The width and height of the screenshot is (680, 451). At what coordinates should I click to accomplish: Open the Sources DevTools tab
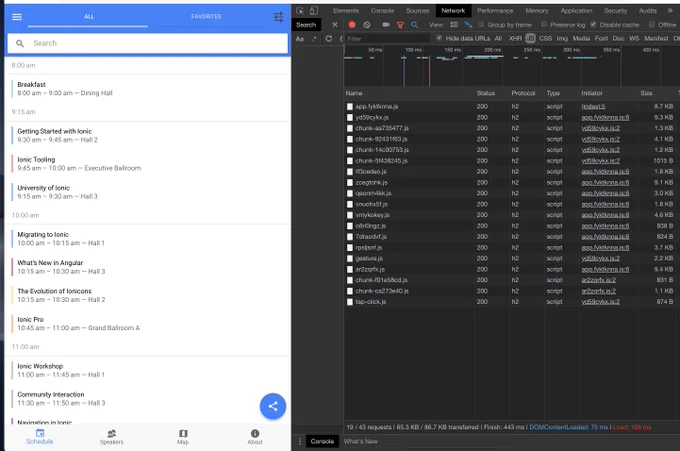417,11
